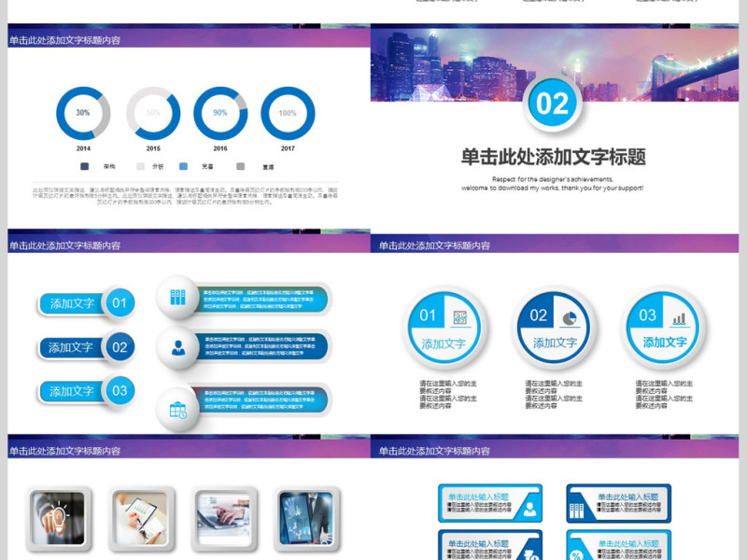Click the large 02 section number circle
This screenshot has height=560, width=747.
point(553,104)
